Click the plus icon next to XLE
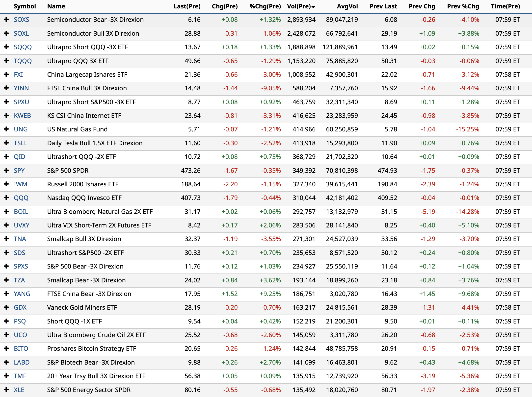Screen dimensions: 532x397 tap(6, 390)
